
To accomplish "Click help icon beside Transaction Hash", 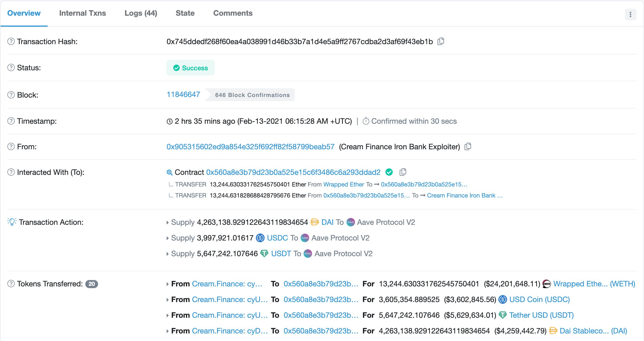I will (x=11, y=42).
